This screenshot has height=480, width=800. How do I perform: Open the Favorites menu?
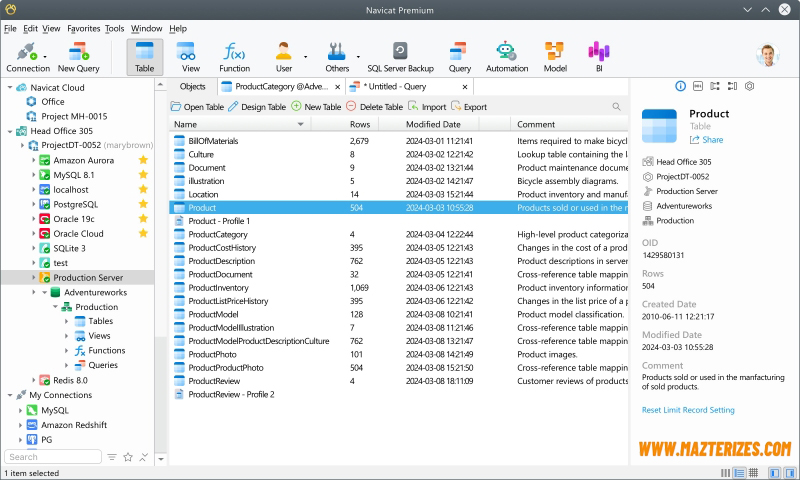[84, 29]
